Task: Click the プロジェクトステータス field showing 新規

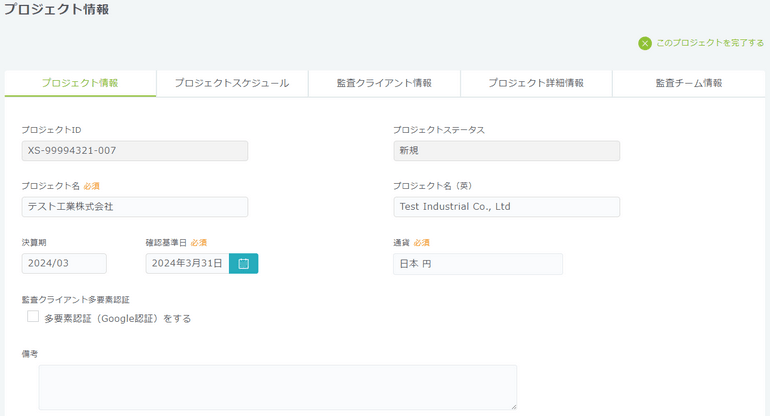Action: tap(506, 150)
